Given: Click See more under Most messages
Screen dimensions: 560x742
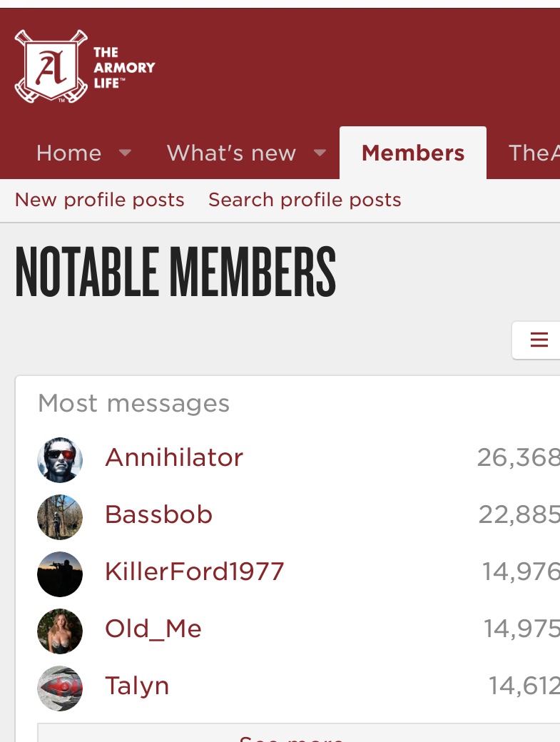Looking at the screenshot, I should (291, 736).
